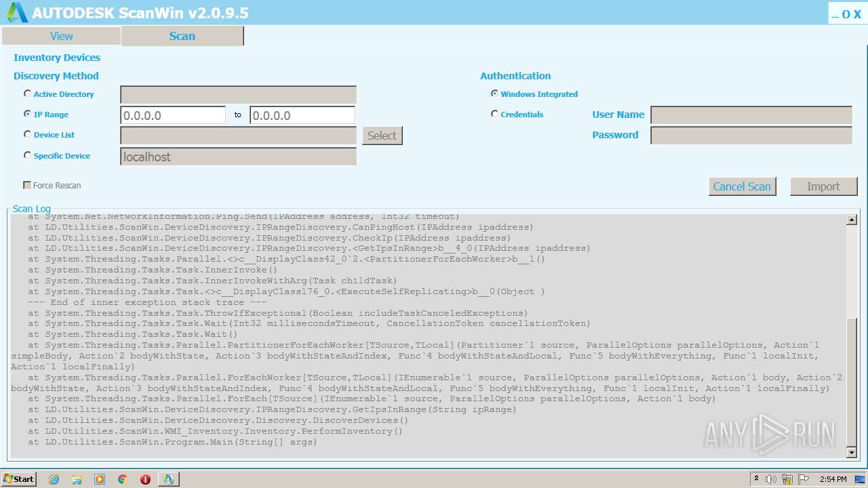Select the Scan tab
Viewport: 868px width, 488px height.
182,36
